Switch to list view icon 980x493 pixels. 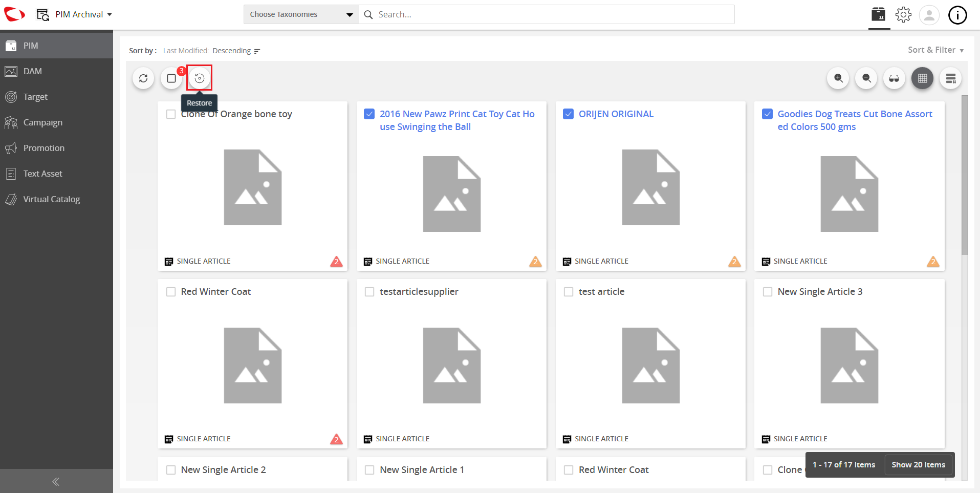point(950,78)
